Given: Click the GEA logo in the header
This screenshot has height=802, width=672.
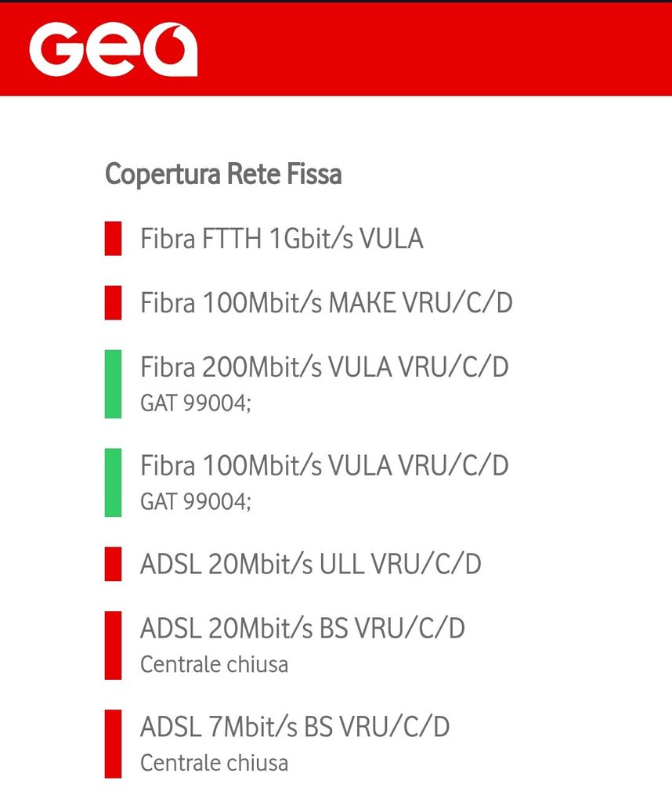Looking at the screenshot, I should pyautogui.click(x=113, y=49).
